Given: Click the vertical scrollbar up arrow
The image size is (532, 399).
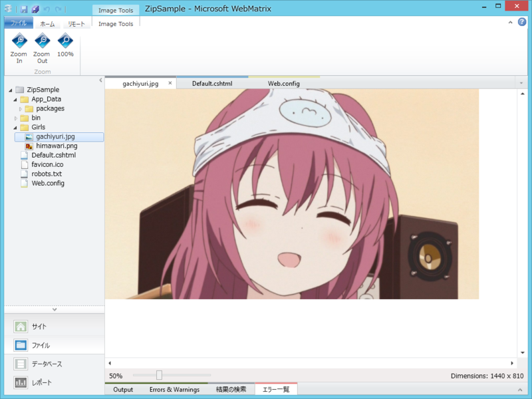Looking at the screenshot, I should (x=523, y=94).
